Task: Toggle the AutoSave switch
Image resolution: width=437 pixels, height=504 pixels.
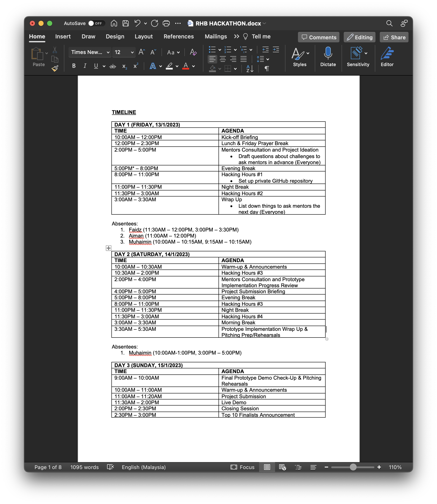Action: coord(96,23)
